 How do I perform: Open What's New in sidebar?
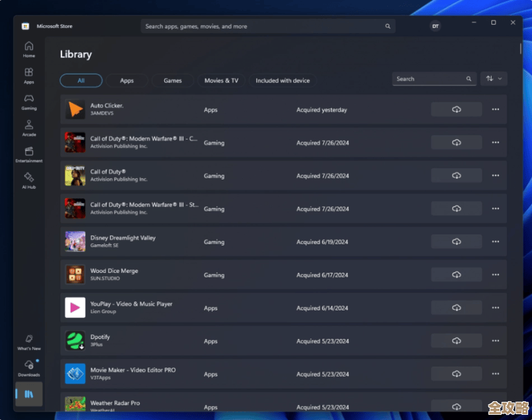29,342
